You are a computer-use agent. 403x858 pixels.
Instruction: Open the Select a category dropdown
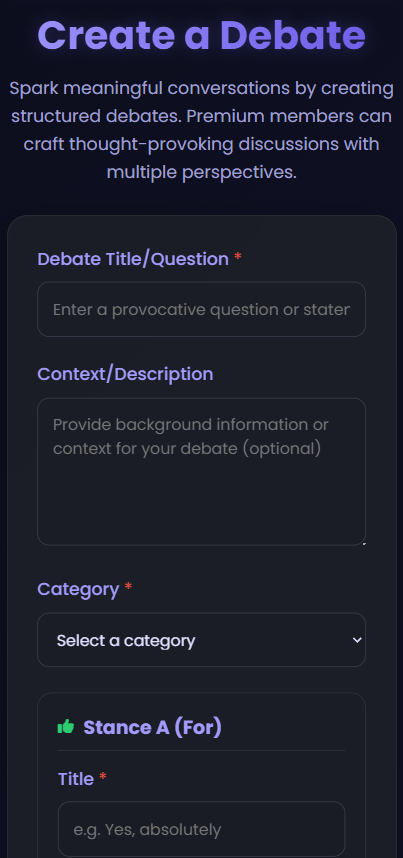click(202, 640)
